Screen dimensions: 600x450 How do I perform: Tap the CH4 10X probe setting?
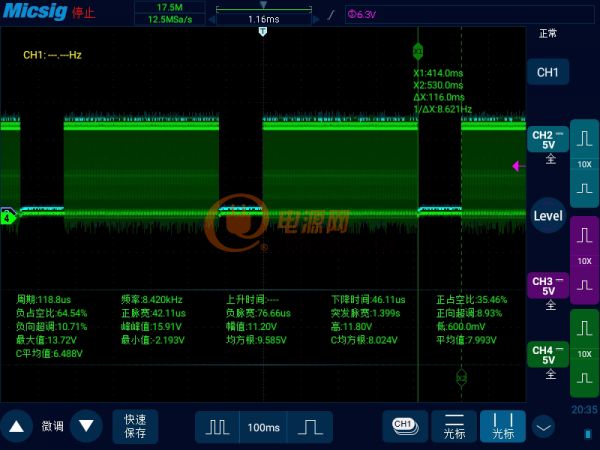point(585,354)
